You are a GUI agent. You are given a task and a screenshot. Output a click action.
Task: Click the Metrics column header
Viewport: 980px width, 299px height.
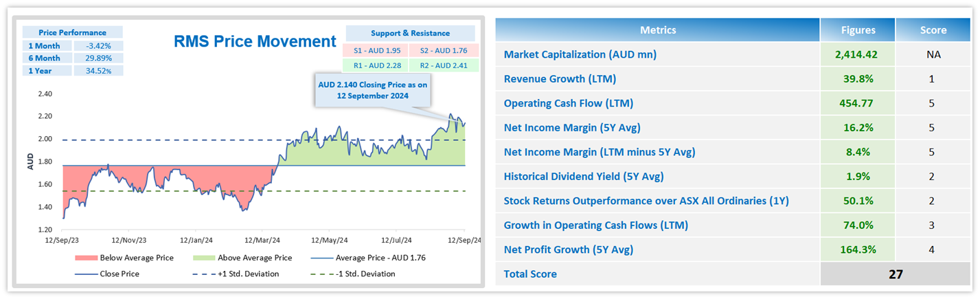pos(658,30)
